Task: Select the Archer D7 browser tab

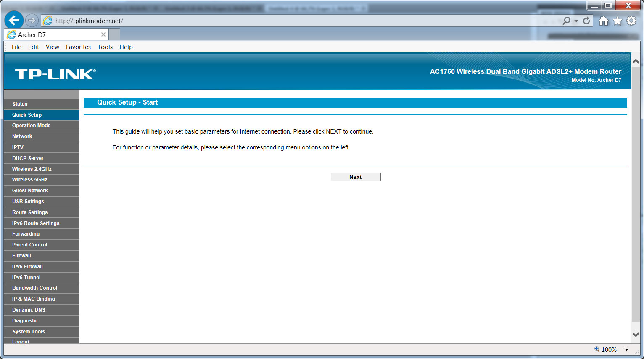Action: click(56, 34)
